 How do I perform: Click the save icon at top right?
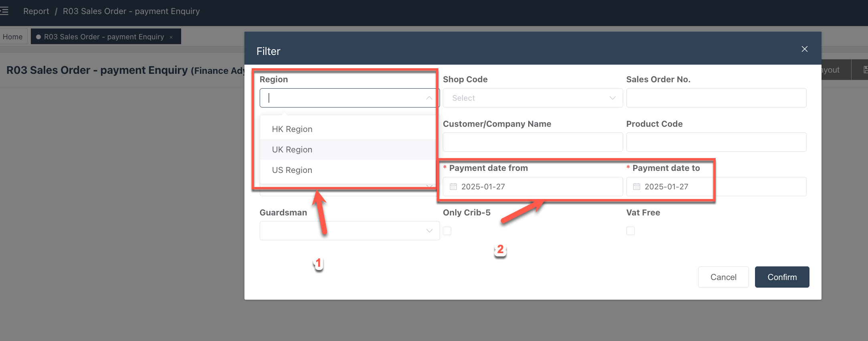(x=865, y=70)
